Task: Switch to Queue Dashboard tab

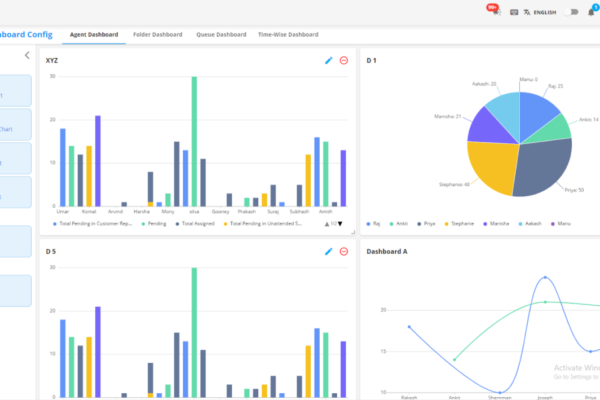Action: [x=221, y=34]
